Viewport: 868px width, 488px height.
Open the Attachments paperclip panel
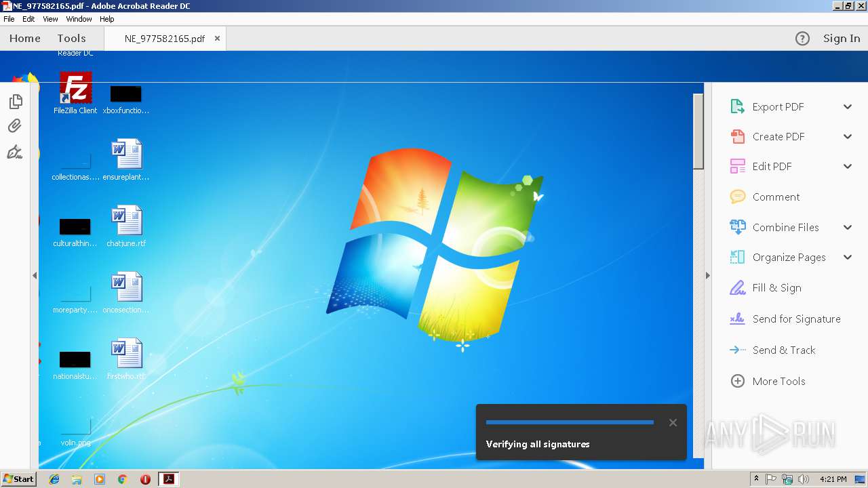point(15,126)
